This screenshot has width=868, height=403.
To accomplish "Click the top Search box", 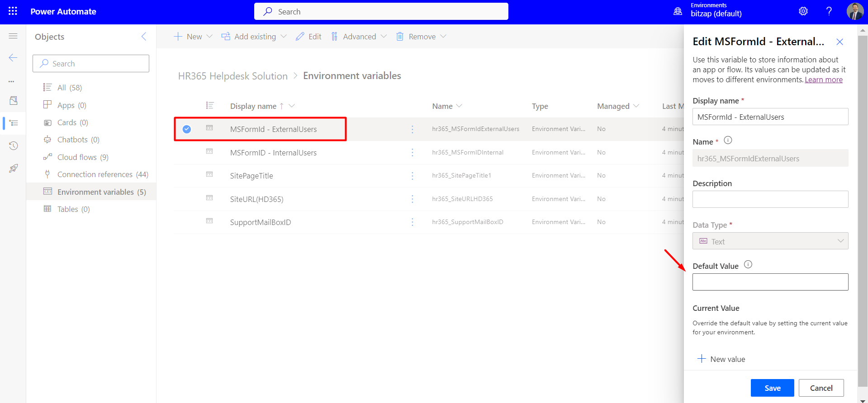I will [x=381, y=11].
